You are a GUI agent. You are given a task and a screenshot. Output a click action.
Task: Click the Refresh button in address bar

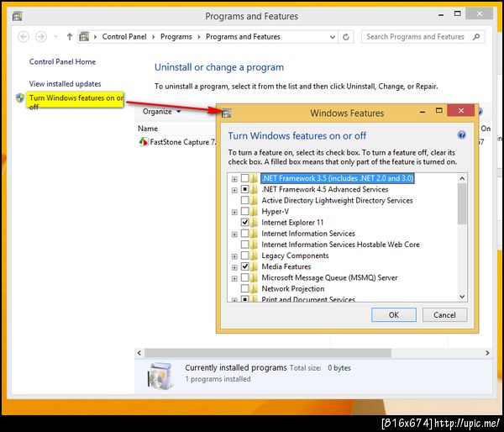[346, 37]
